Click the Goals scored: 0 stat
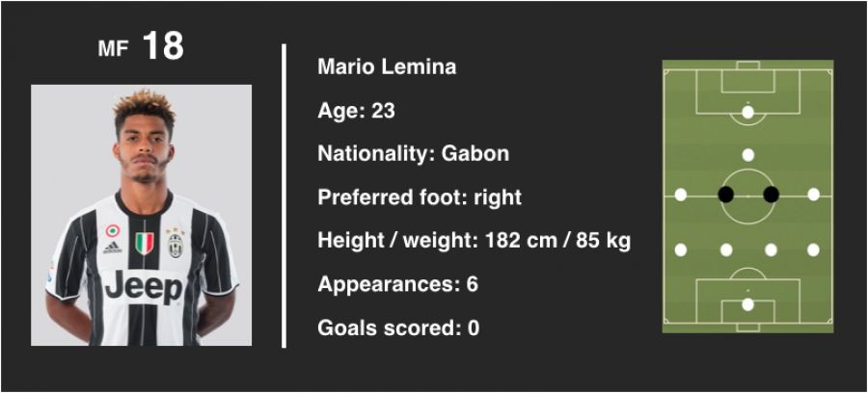 (398, 327)
